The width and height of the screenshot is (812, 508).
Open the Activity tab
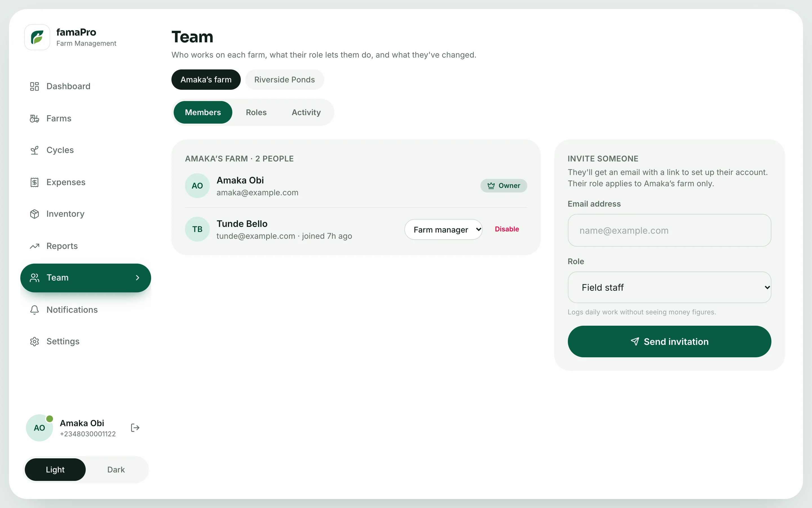tap(306, 112)
